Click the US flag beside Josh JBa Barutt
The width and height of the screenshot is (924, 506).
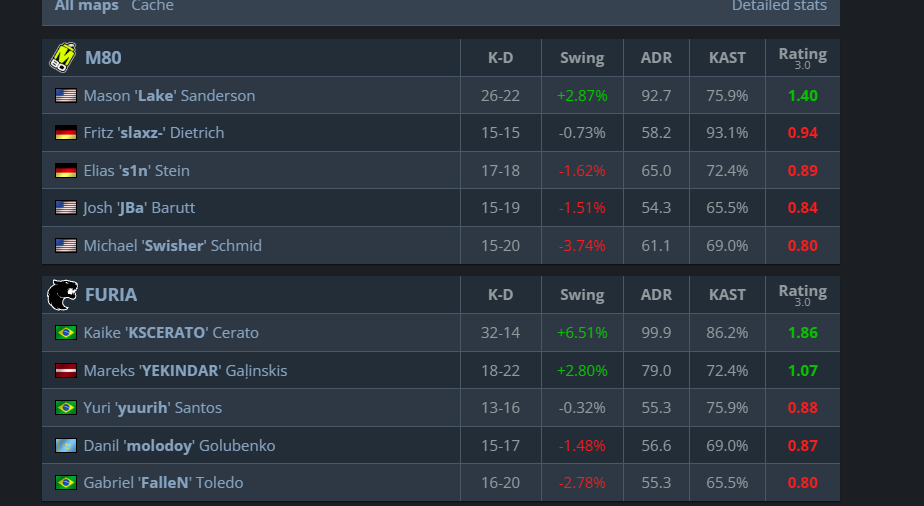point(65,207)
